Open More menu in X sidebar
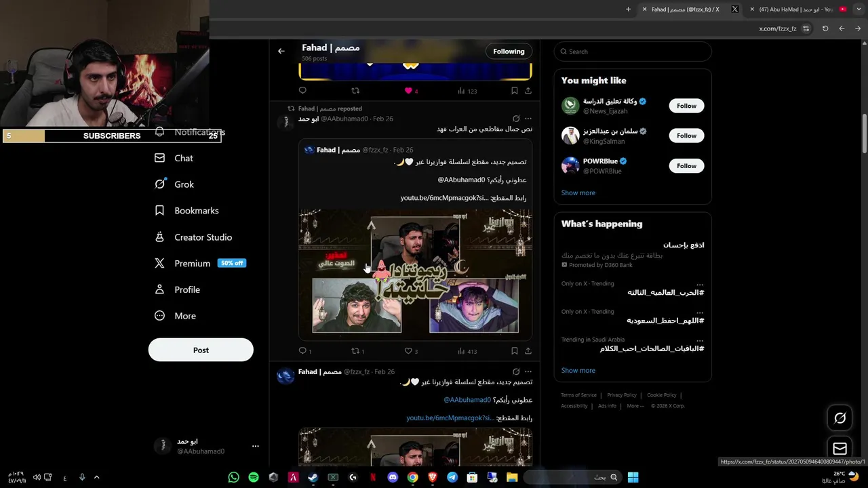Image resolution: width=868 pixels, height=488 pixels. click(x=175, y=316)
